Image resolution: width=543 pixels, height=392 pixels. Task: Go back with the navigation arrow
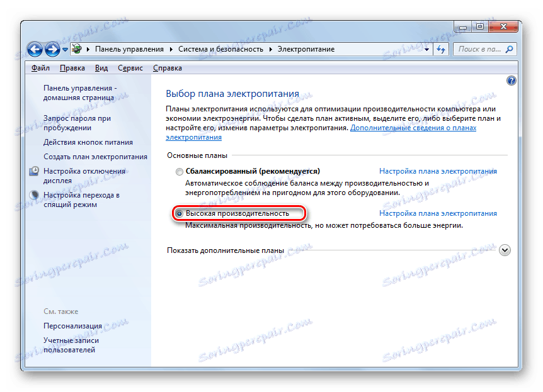[35, 49]
